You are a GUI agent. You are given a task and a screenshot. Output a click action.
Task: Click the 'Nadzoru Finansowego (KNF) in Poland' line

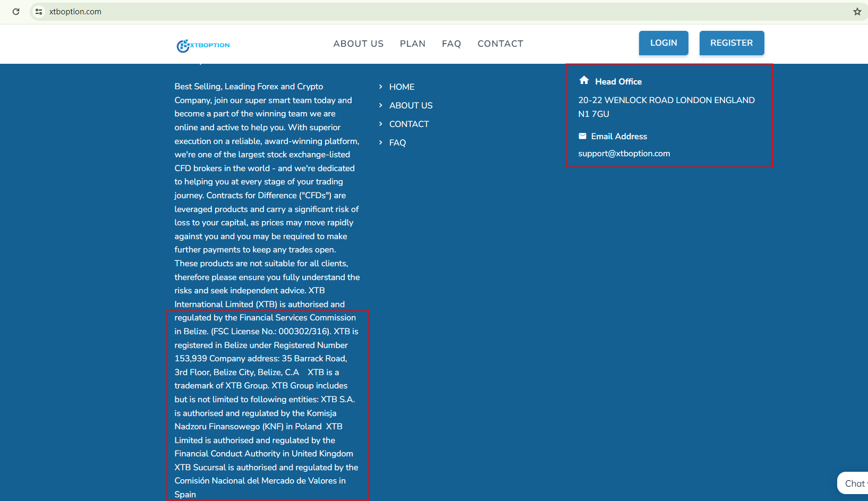(248, 427)
